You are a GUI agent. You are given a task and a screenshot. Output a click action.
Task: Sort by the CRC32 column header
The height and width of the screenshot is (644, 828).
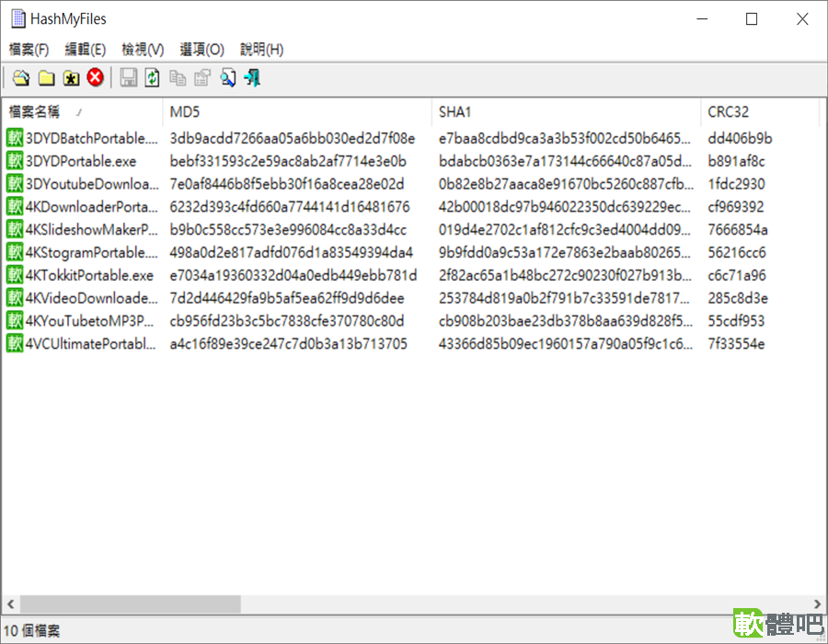(760, 112)
